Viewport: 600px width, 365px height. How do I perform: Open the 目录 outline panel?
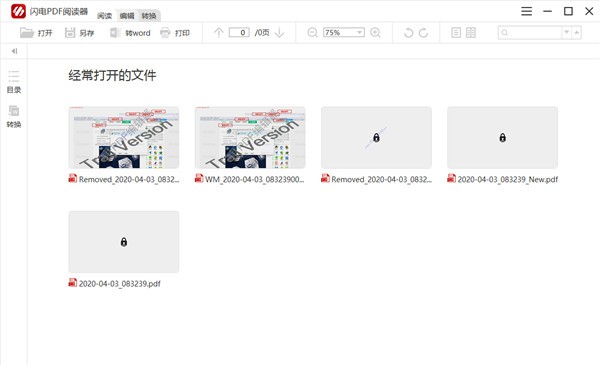point(14,81)
